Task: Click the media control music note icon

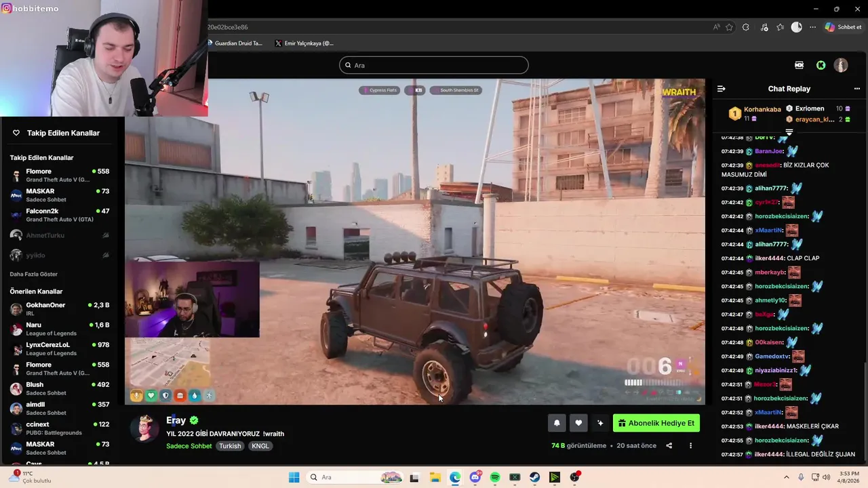Action: coord(764,27)
